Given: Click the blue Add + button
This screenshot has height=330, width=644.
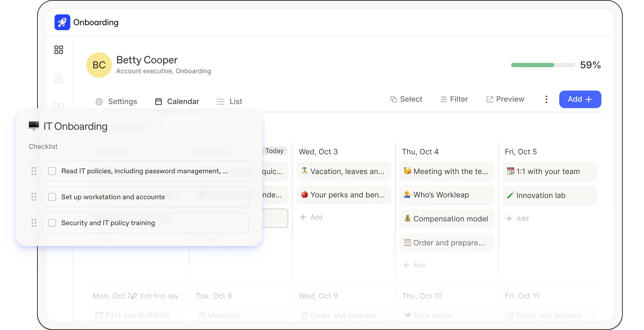Looking at the screenshot, I should 580,99.
